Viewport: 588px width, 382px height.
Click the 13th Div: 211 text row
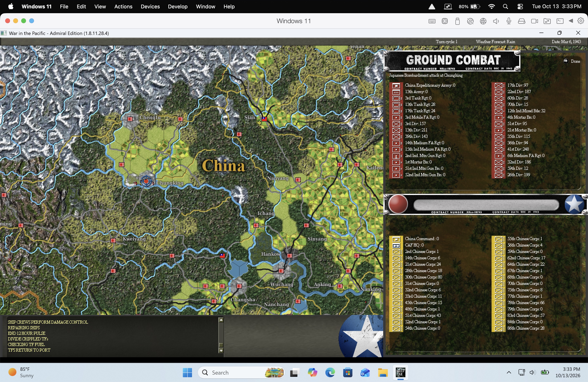tap(416, 130)
